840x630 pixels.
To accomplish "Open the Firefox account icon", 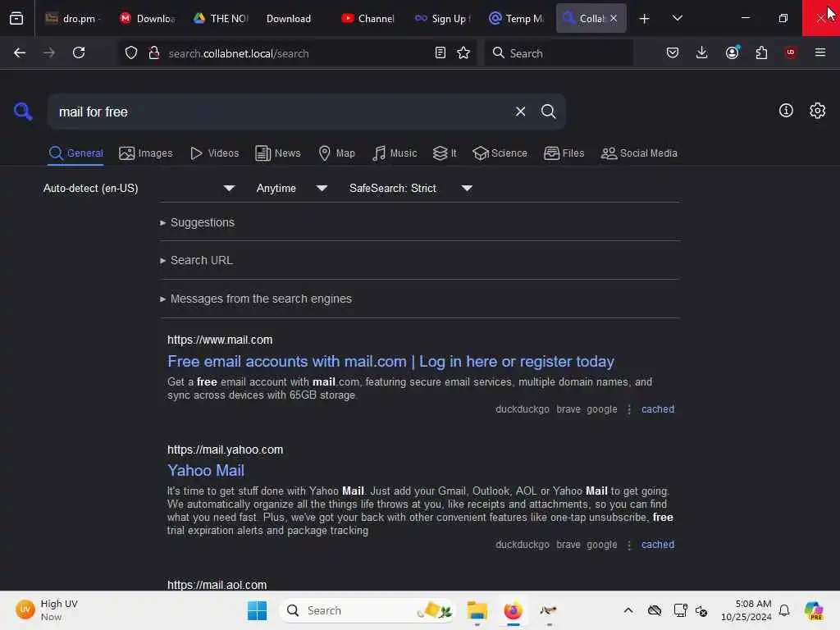I will pyautogui.click(x=733, y=52).
